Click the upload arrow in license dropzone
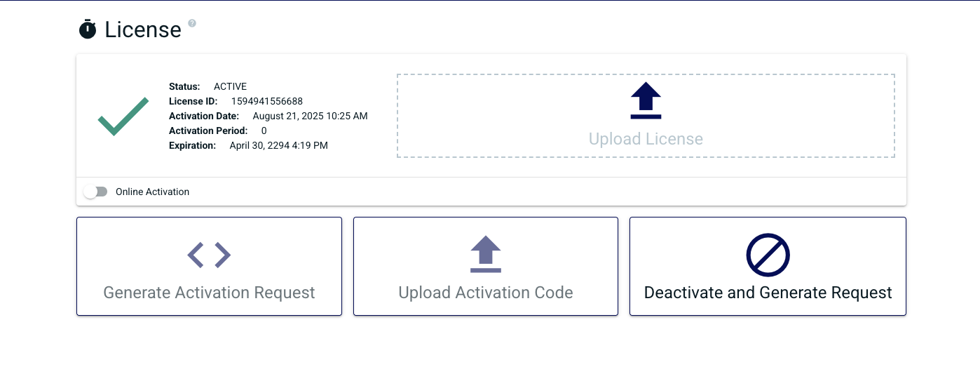980x381 pixels. 646,101
